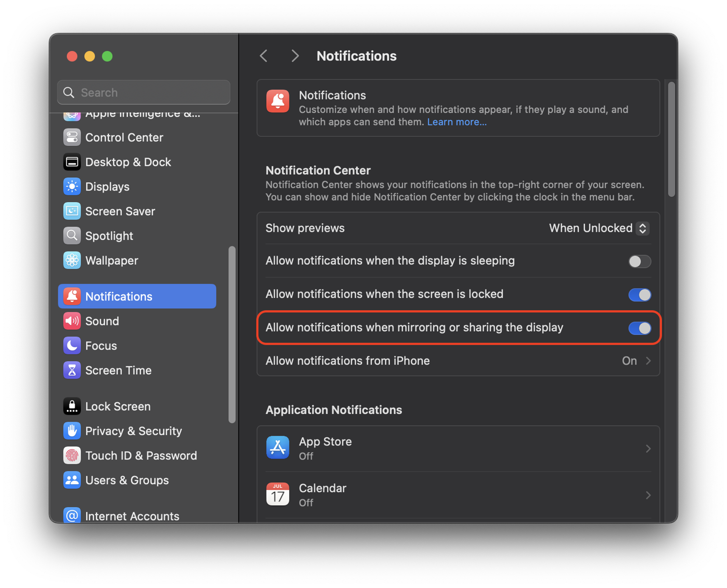Viewport: 727px width, 588px height.
Task: Turn off notifications when mirroring the display
Action: [x=639, y=328]
